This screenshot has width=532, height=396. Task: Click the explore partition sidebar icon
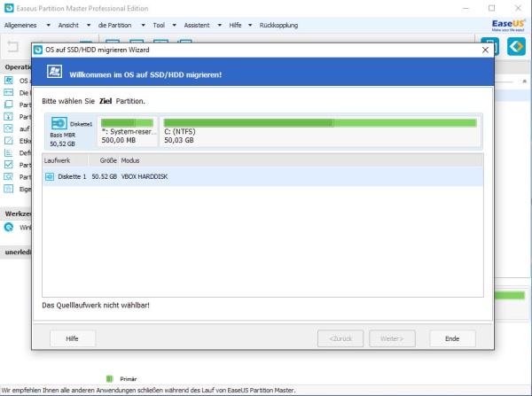pos(9,176)
